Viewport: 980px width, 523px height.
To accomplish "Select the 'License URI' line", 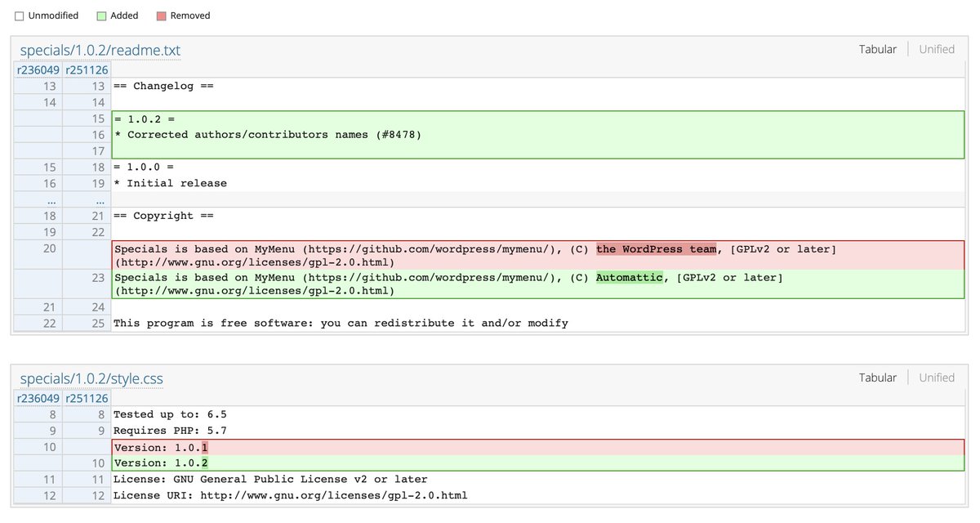I will coord(537,496).
